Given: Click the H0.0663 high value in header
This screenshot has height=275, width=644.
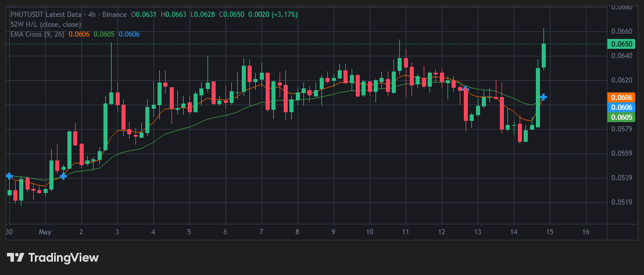Looking at the screenshot, I should [x=173, y=15].
